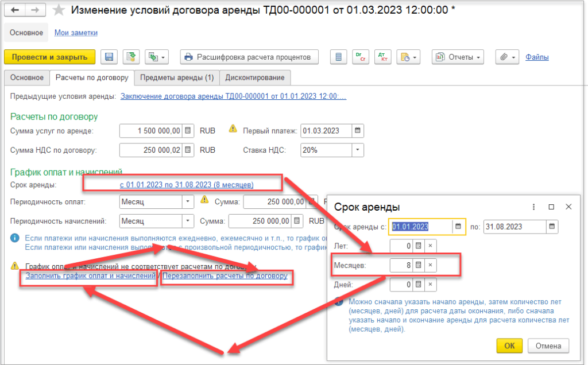The width and height of the screenshot is (588, 365).
Task: Expand the Ставка НДС dropdown
Action: click(x=358, y=150)
